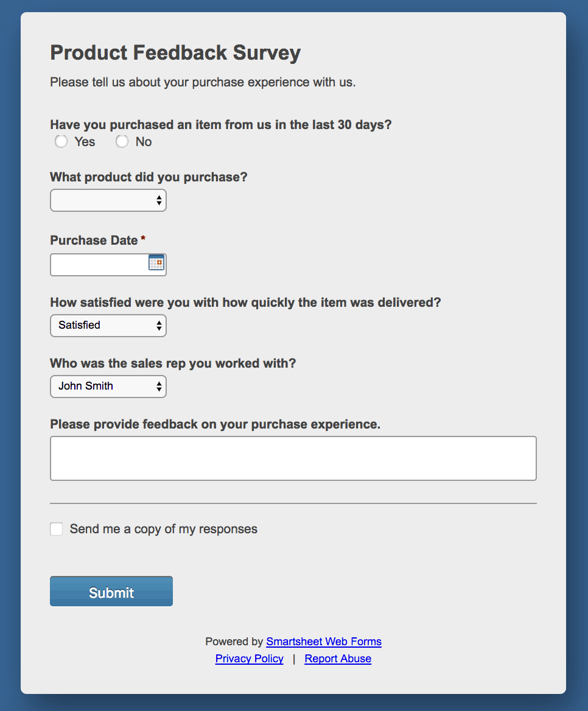Click the Product Feedback Survey heading
This screenshot has width=588, height=711.
point(175,53)
